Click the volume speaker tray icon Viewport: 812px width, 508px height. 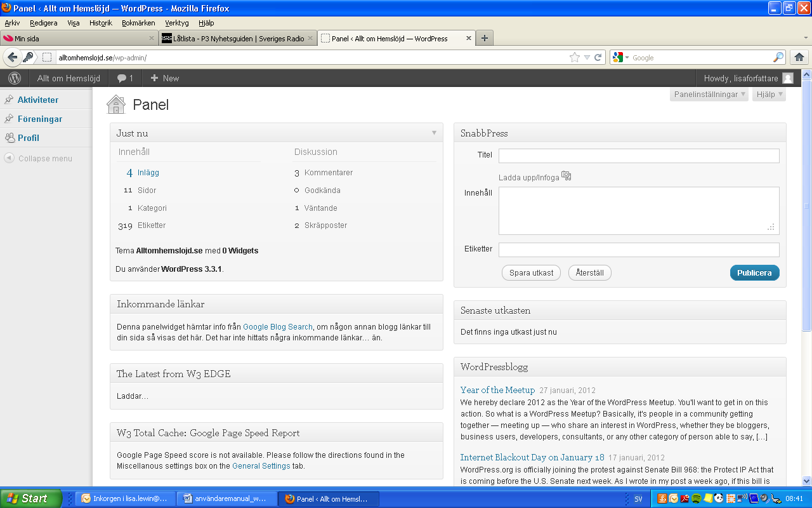click(x=764, y=498)
